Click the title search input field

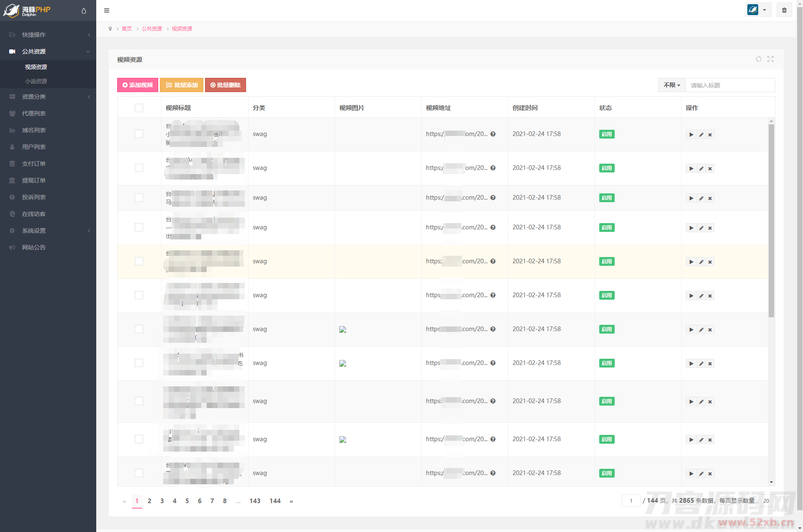(x=730, y=85)
